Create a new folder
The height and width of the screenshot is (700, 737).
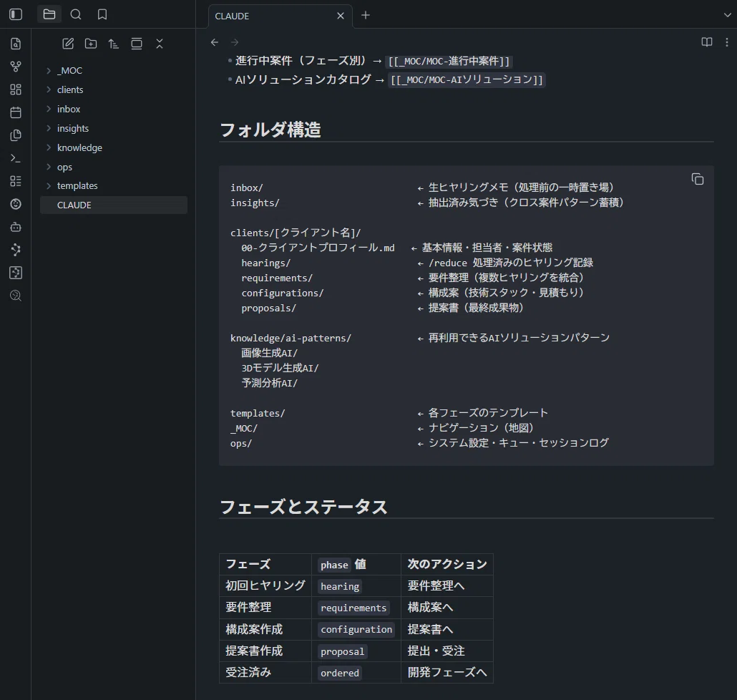click(x=91, y=44)
